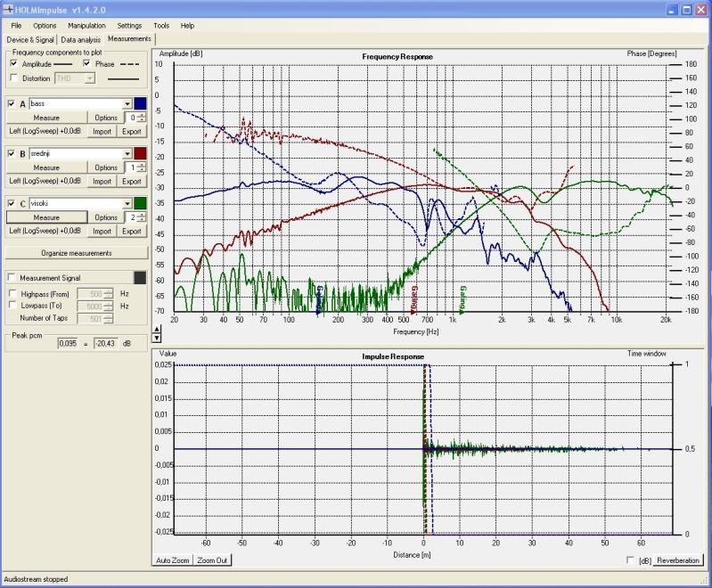712x588 pixels.
Task: Open the Tools menu
Action: (x=161, y=26)
